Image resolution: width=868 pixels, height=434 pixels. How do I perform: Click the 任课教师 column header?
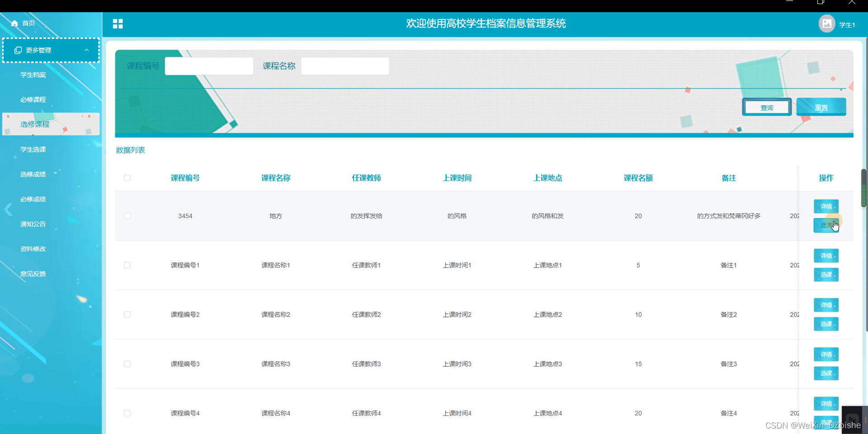pos(367,178)
